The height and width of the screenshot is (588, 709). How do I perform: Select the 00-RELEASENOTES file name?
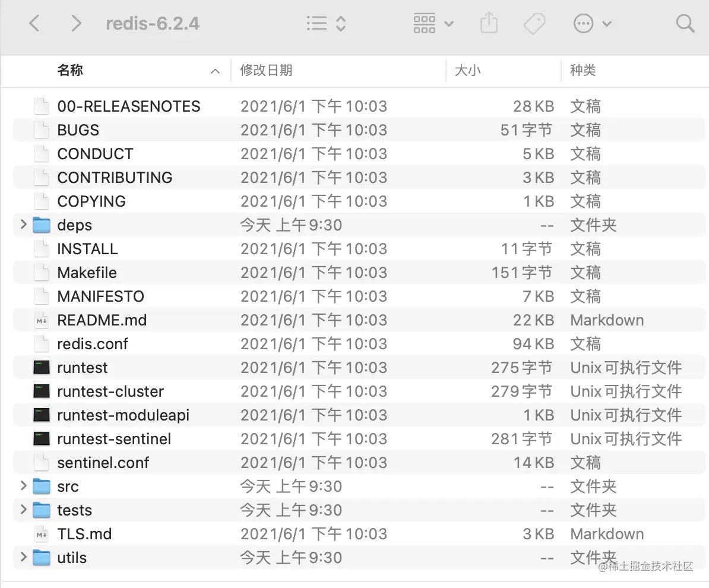point(128,106)
